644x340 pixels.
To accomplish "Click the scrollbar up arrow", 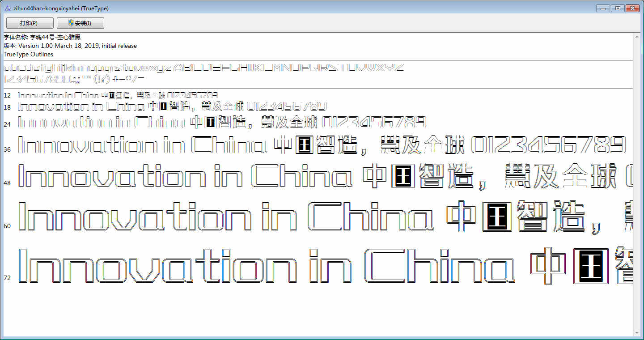I will (637, 36).
